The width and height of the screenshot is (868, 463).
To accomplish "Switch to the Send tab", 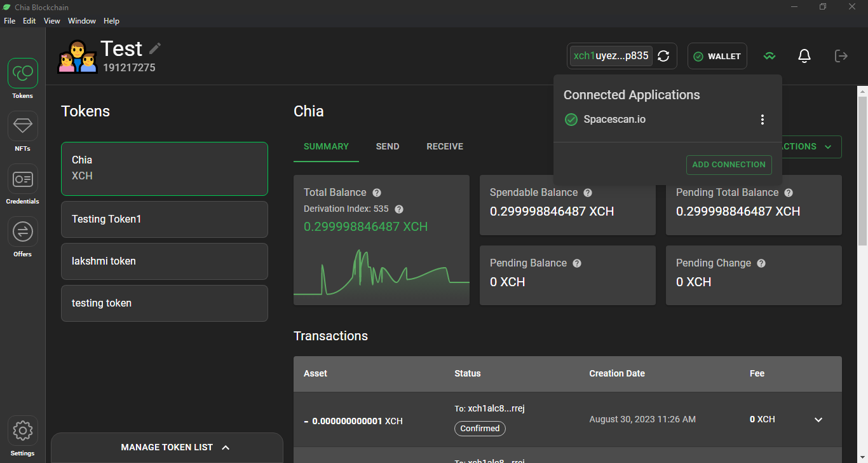I will click(388, 147).
